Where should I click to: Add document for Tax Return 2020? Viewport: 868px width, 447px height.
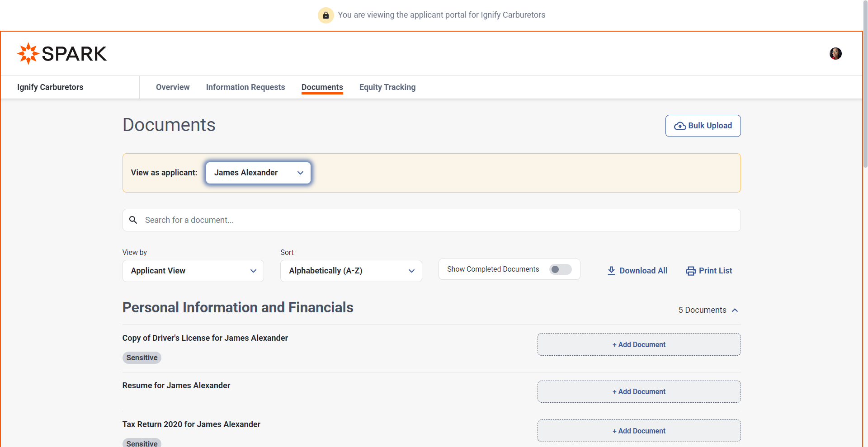pos(639,431)
